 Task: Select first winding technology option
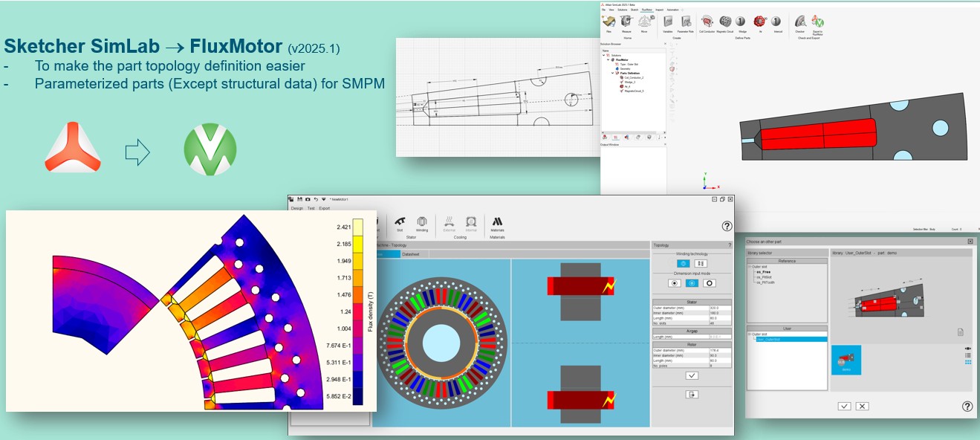click(684, 263)
